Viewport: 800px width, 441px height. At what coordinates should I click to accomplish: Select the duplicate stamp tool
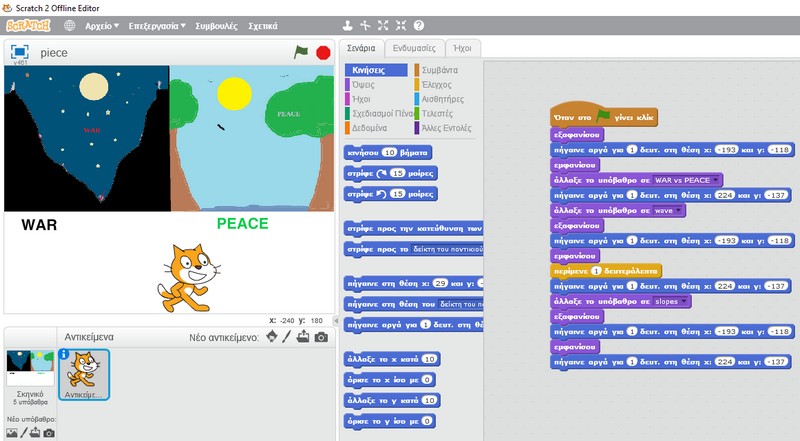coord(347,25)
